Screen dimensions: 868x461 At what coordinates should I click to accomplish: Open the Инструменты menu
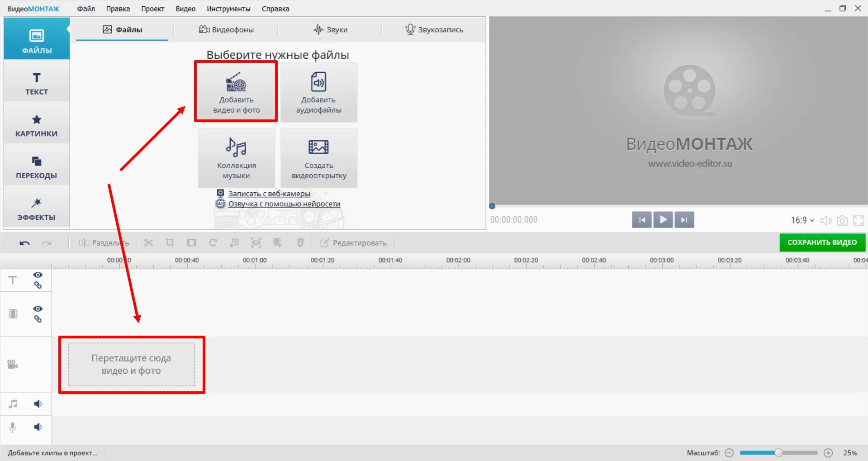click(228, 9)
